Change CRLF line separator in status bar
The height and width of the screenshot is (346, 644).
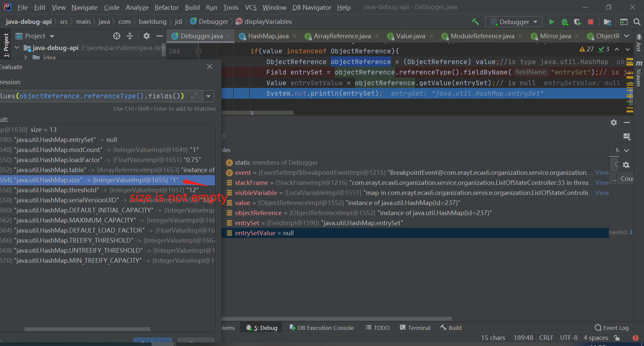pyautogui.click(x=546, y=338)
